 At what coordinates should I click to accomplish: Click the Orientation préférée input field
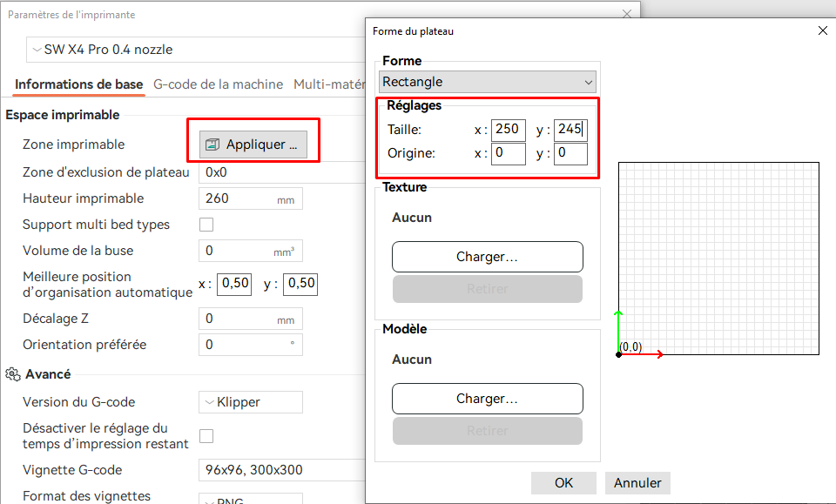point(251,345)
